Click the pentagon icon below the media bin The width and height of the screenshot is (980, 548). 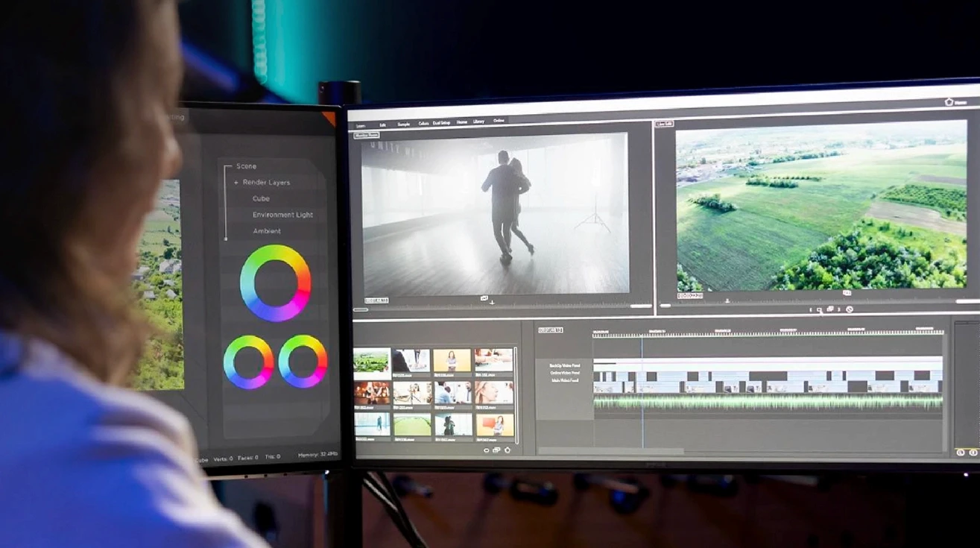click(508, 450)
